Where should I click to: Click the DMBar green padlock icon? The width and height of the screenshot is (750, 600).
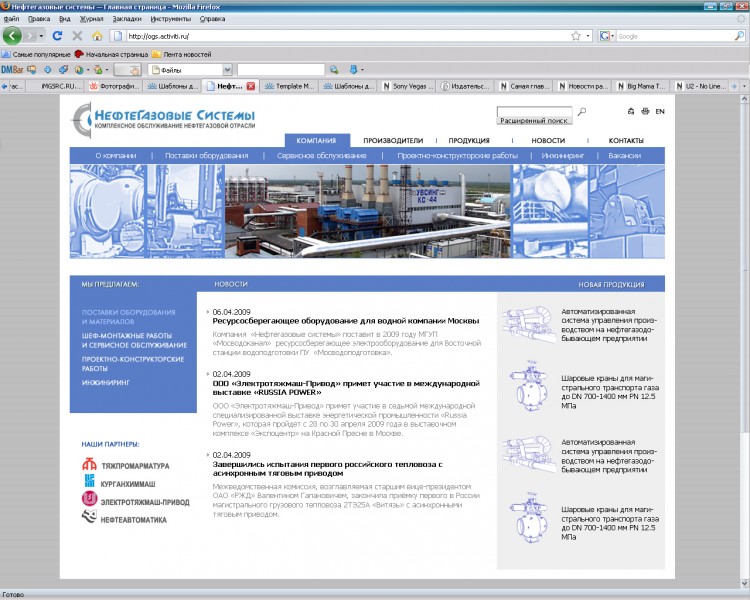pos(98,70)
